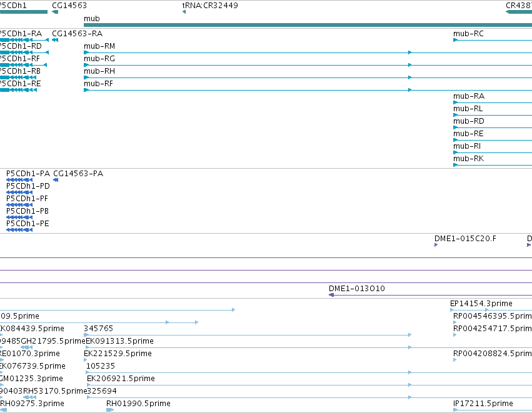This screenshot has width=532, height=413.
Task: Click the mub-RL transcript start arrow
Action: click(455, 115)
